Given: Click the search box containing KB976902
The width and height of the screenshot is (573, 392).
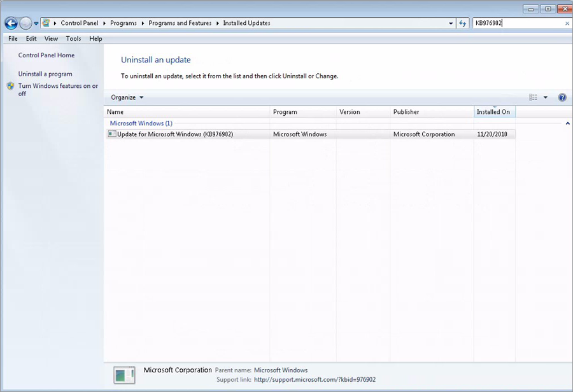Looking at the screenshot, I should (516, 24).
